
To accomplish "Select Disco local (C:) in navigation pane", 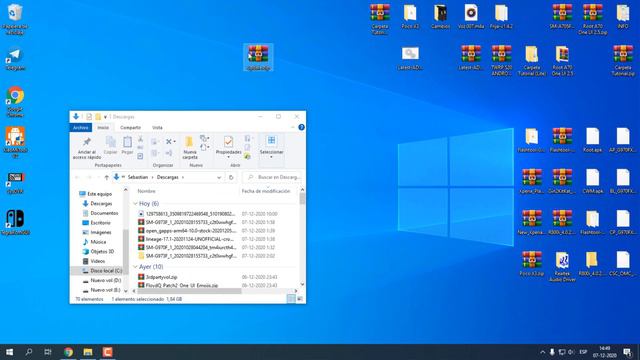I will [x=106, y=271].
